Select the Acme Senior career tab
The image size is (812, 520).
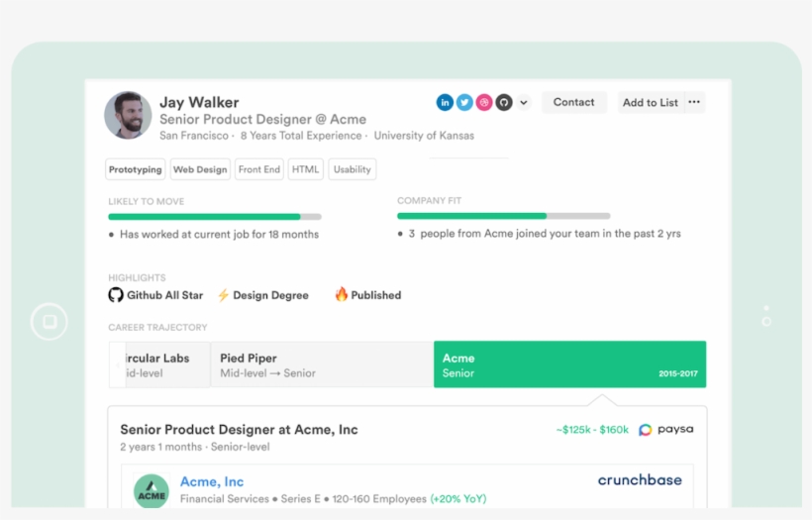click(569, 364)
